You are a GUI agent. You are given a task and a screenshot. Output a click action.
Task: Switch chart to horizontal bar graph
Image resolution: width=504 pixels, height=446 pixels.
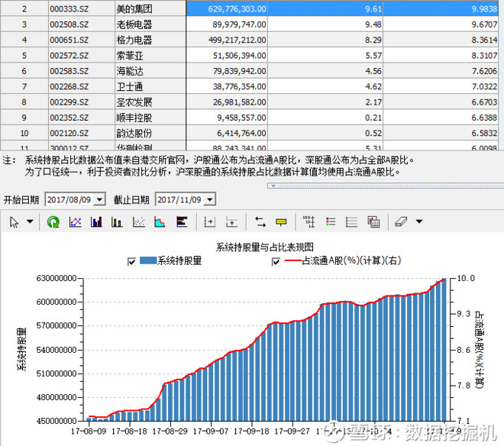point(182,222)
